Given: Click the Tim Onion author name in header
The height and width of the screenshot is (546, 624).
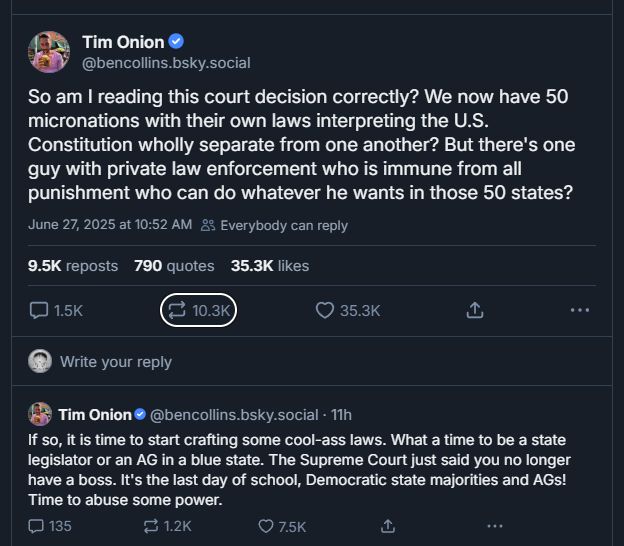Looking at the screenshot, I should [x=122, y=41].
